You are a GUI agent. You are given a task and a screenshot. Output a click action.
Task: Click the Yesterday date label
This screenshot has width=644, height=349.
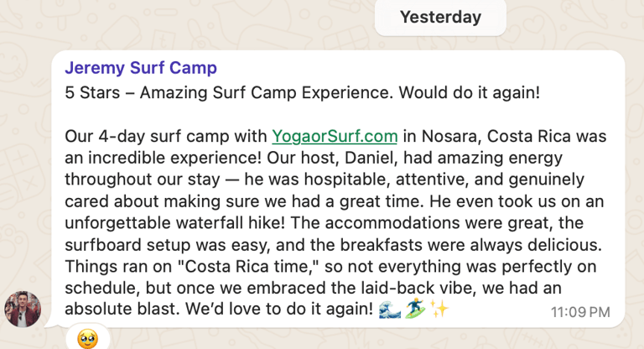[440, 17]
